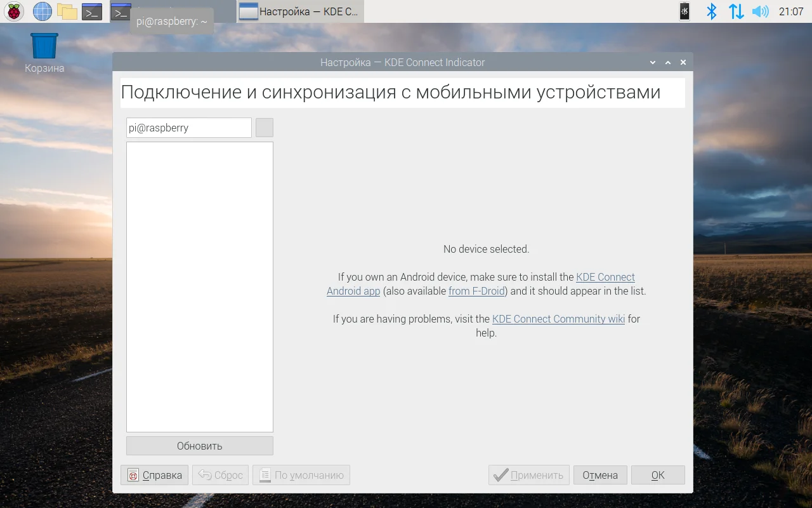Click the По умолчанию defaults button

(301, 475)
